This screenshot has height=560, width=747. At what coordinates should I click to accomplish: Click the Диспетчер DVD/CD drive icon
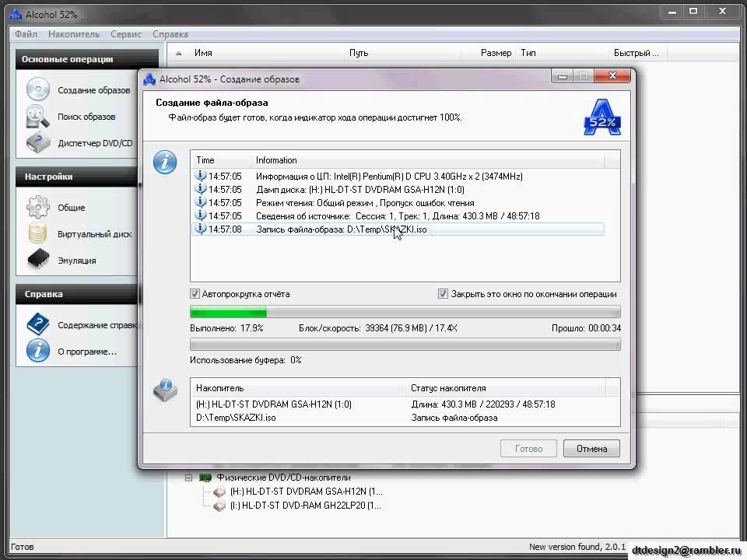[37, 143]
